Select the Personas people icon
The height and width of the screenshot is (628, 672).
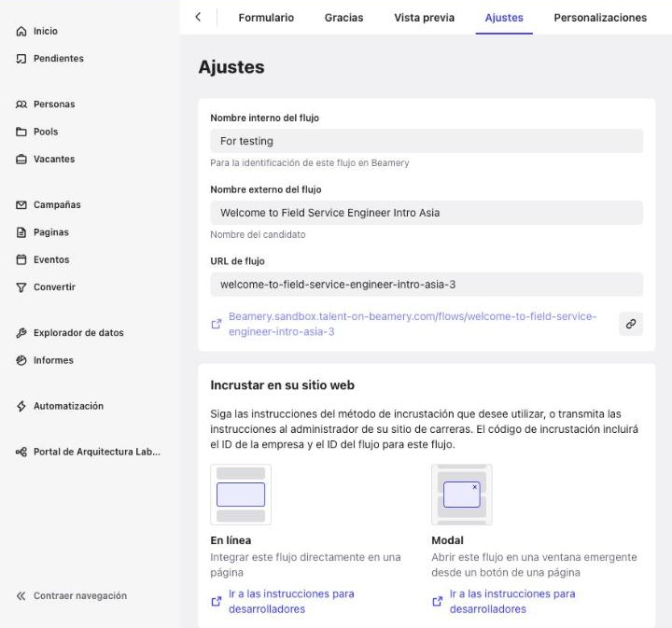(x=21, y=105)
